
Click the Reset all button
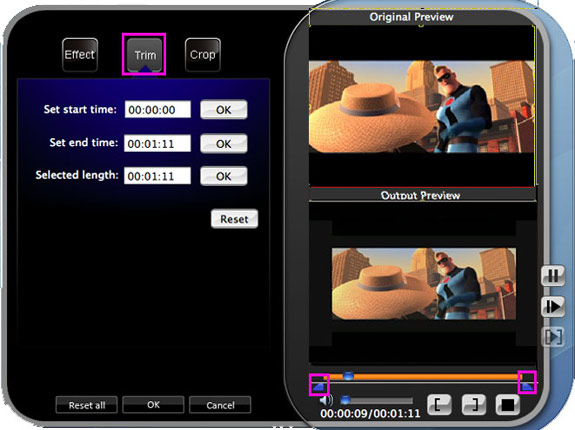[87, 405]
